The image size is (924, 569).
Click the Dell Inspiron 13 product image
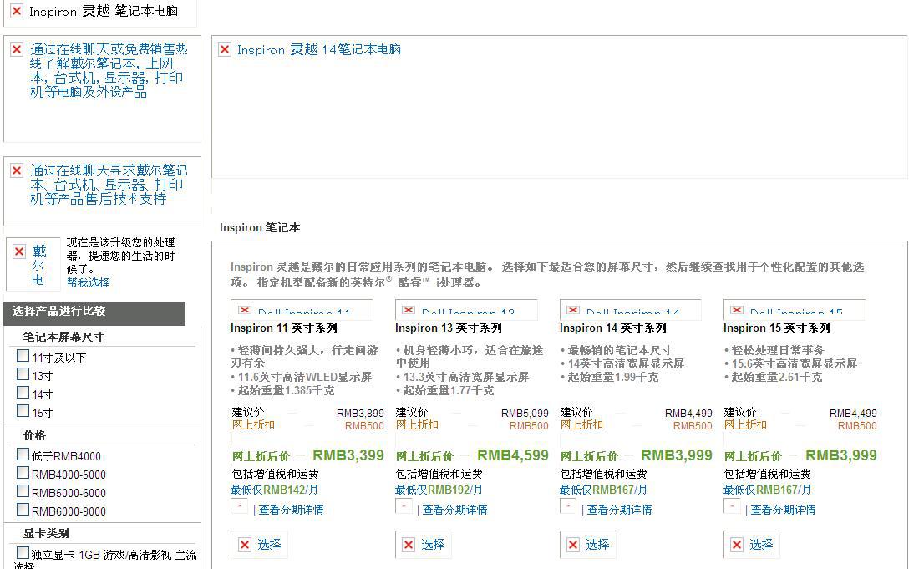(x=466, y=308)
